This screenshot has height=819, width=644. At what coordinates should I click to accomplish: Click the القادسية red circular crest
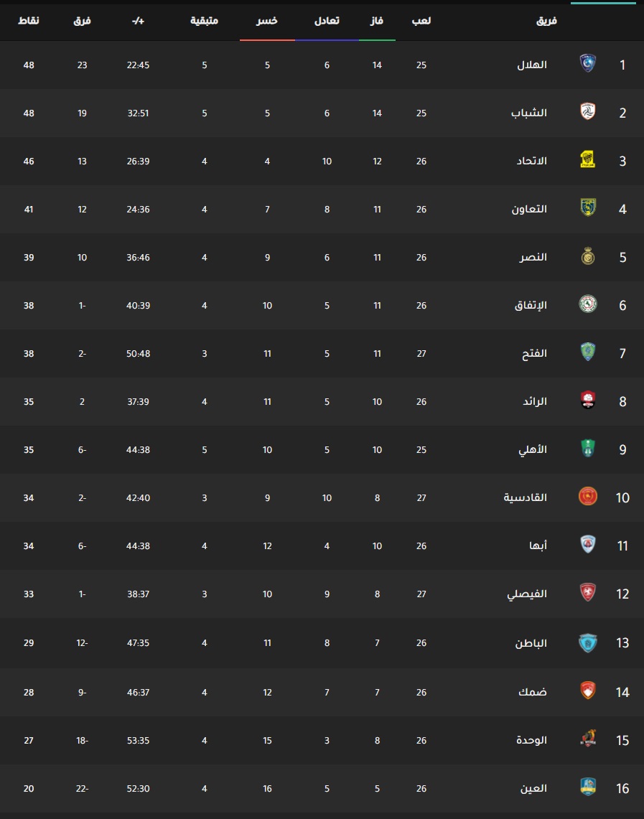click(587, 496)
